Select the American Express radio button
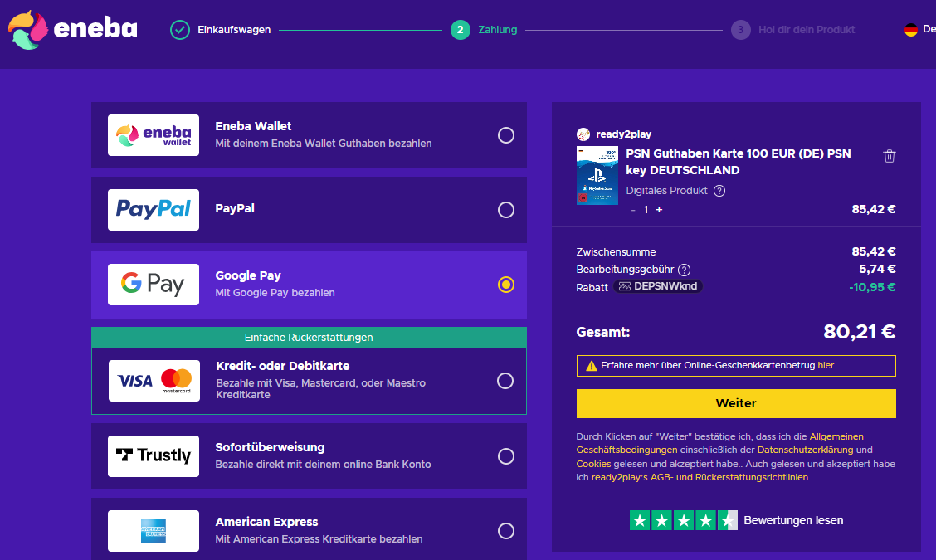 (505, 531)
